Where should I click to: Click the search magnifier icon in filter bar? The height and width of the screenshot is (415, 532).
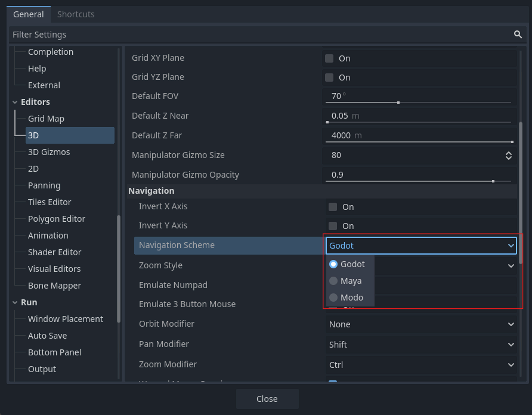(x=518, y=35)
